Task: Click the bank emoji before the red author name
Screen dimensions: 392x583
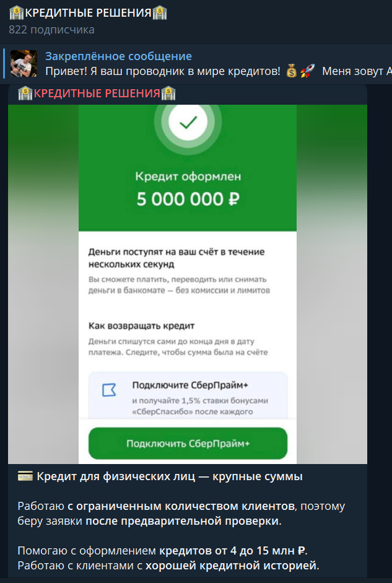Action: [x=25, y=94]
